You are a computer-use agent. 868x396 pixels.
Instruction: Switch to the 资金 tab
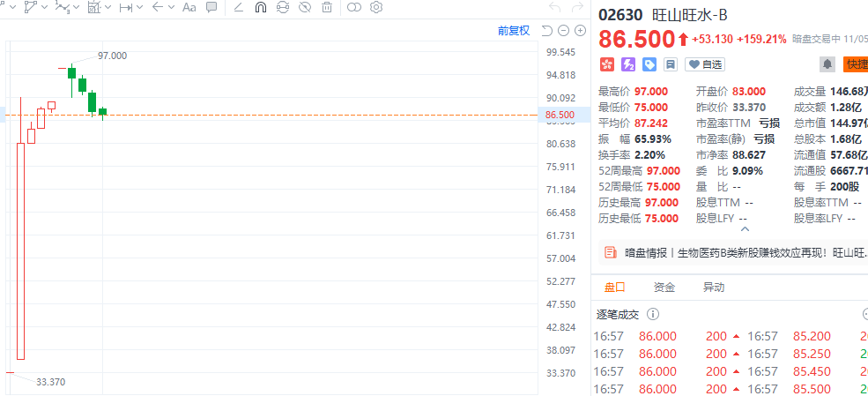[x=664, y=287]
